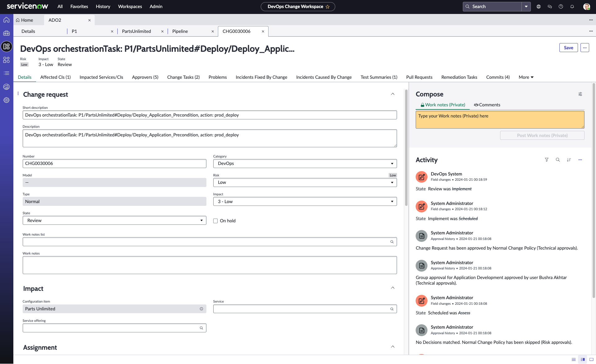This screenshot has height=364, width=596.
Task: Click the Short description input field
Action: (x=210, y=115)
